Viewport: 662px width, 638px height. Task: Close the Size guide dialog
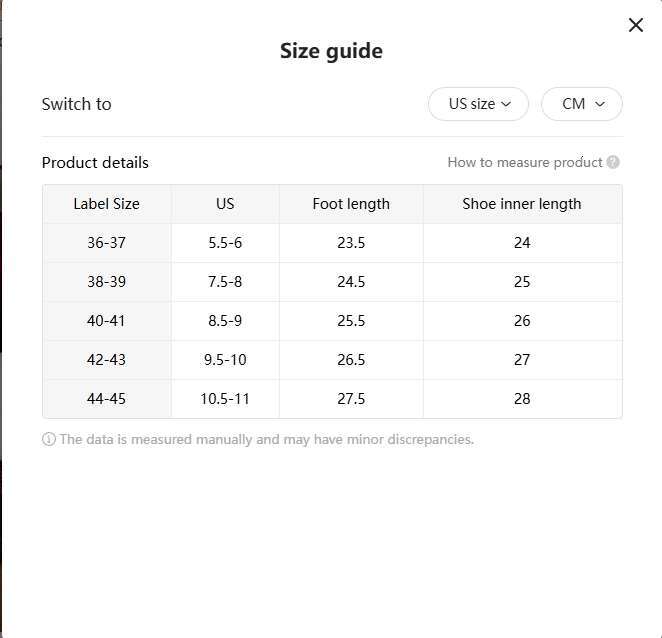(x=636, y=25)
